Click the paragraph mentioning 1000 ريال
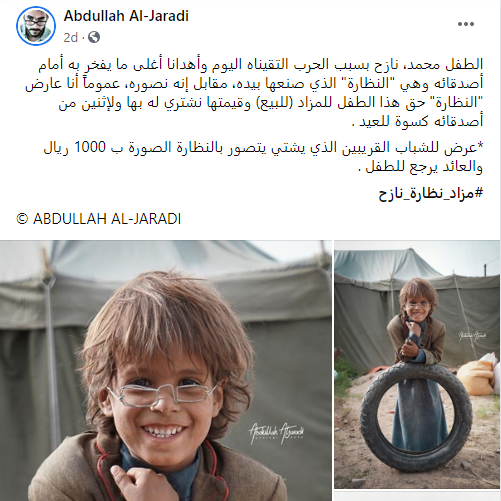Image resolution: width=501 pixels, height=501 pixels. [263, 157]
